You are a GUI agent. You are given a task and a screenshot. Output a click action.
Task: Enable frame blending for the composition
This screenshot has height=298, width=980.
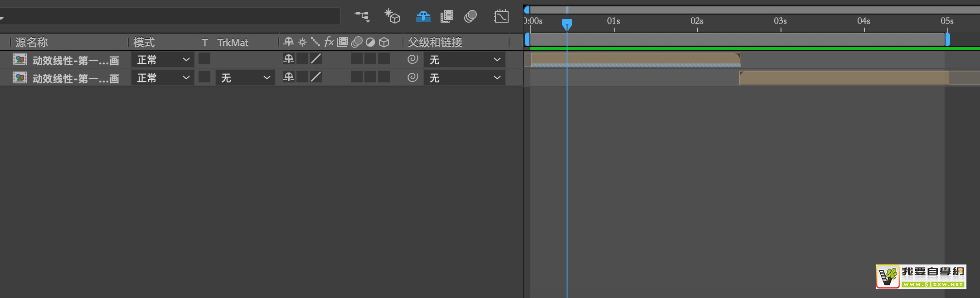[x=447, y=17]
